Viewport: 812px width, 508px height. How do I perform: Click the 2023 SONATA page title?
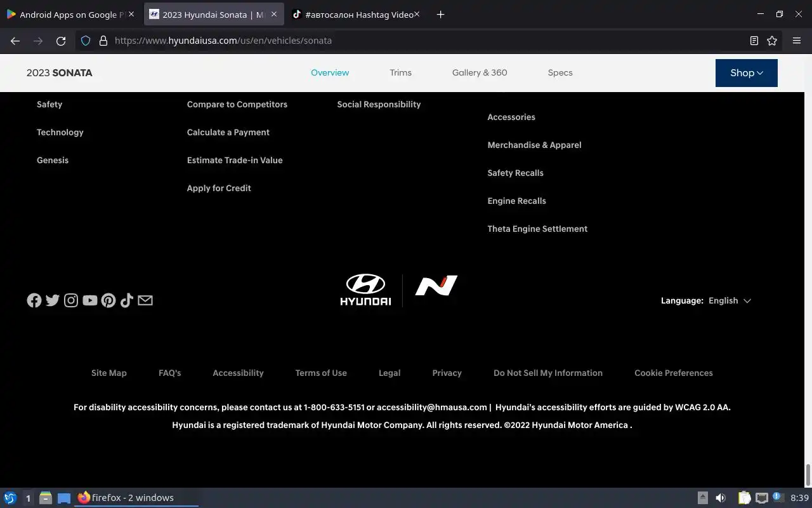pyautogui.click(x=60, y=73)
